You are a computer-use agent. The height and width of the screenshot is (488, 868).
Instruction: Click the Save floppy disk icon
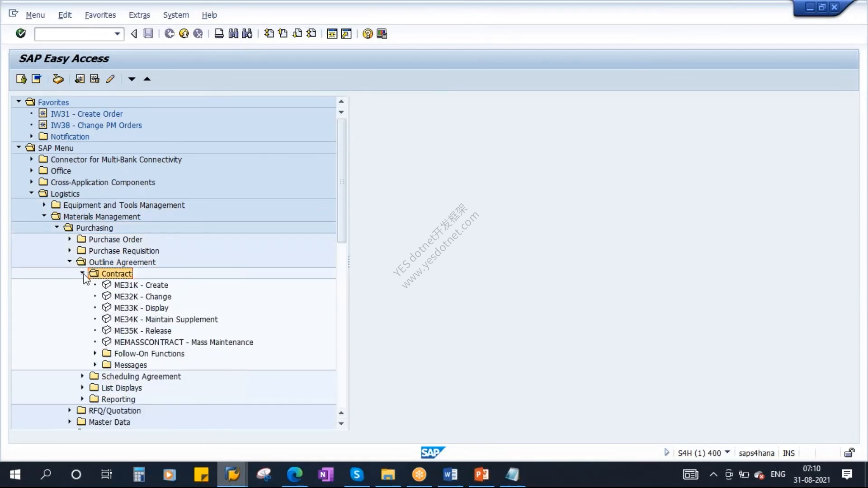click(148, 33)
